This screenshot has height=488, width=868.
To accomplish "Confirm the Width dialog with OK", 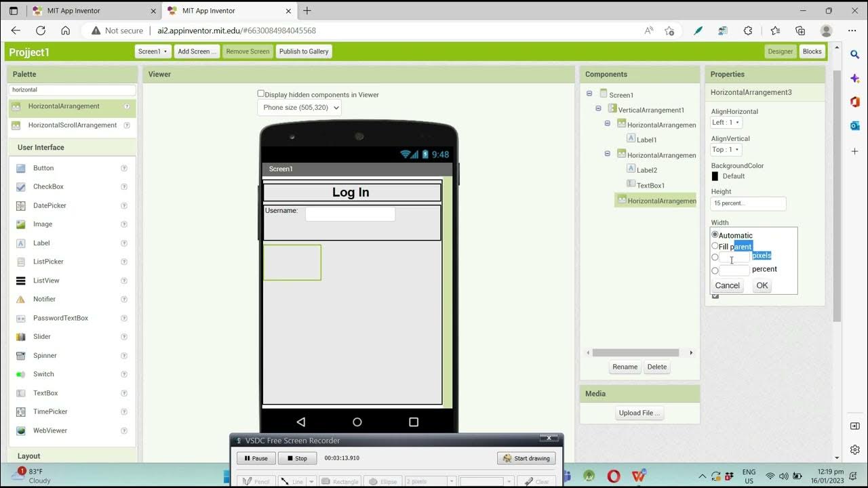I will click(762, 285).
